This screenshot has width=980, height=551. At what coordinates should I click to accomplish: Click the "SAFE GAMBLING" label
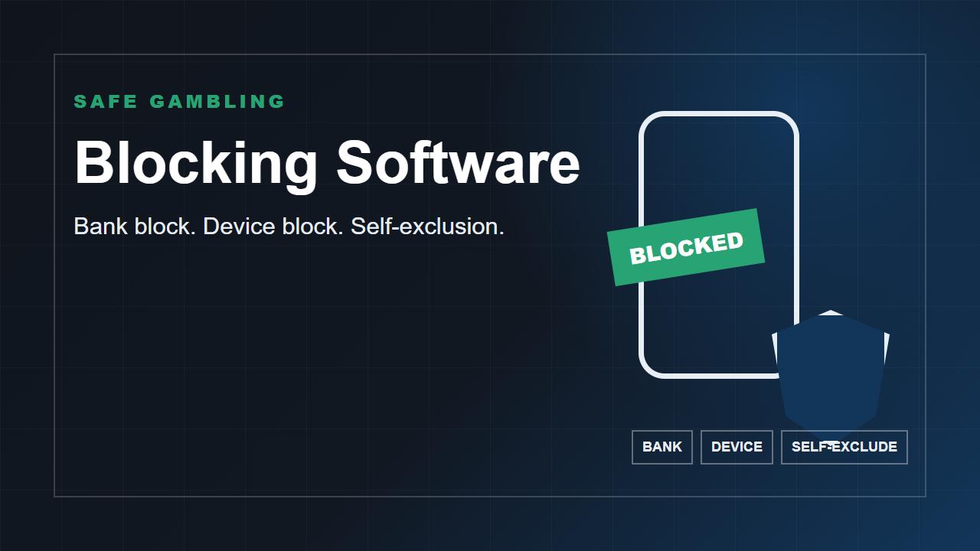[179, 101]
